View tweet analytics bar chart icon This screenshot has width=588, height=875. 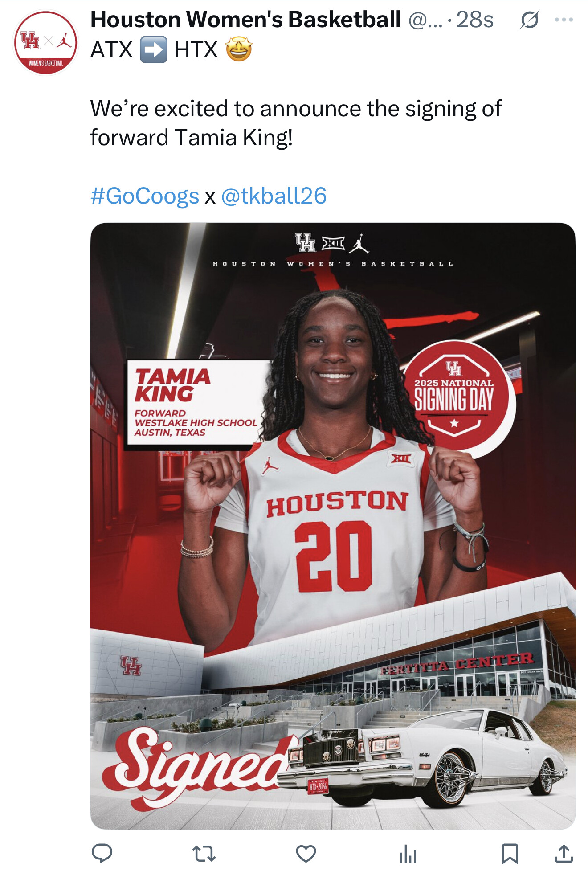click(x=408, y=854)
